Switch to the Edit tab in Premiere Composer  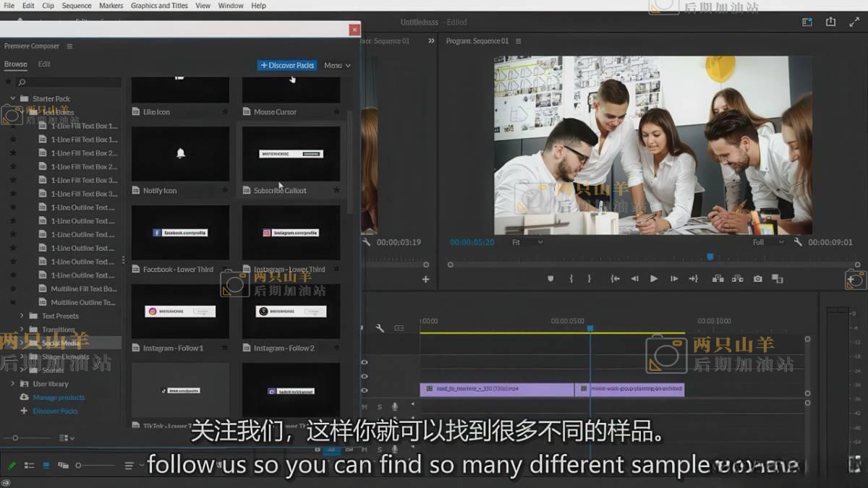44,64
